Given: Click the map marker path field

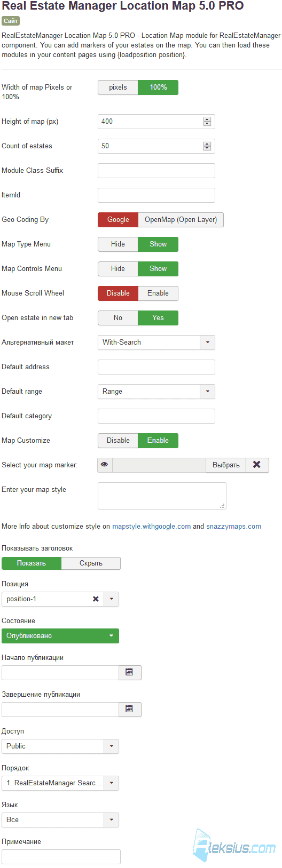Looking at the screenshot, I should click(159, 465).
